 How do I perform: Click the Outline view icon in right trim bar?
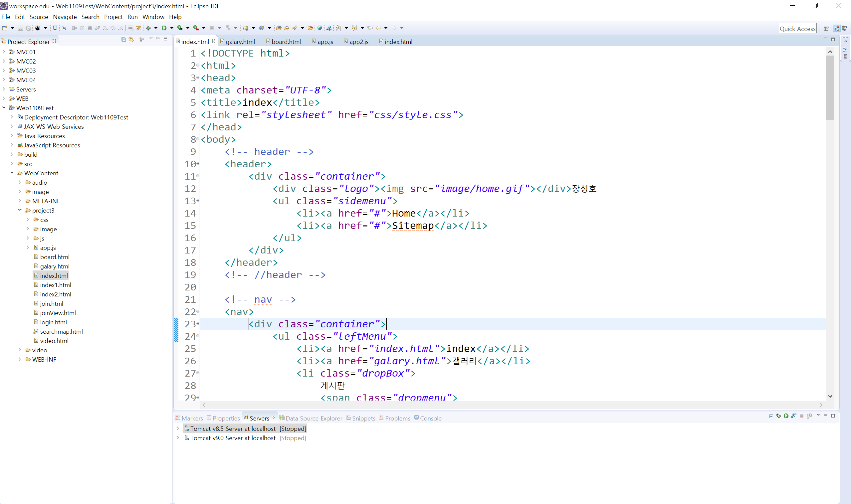(845, 49)
